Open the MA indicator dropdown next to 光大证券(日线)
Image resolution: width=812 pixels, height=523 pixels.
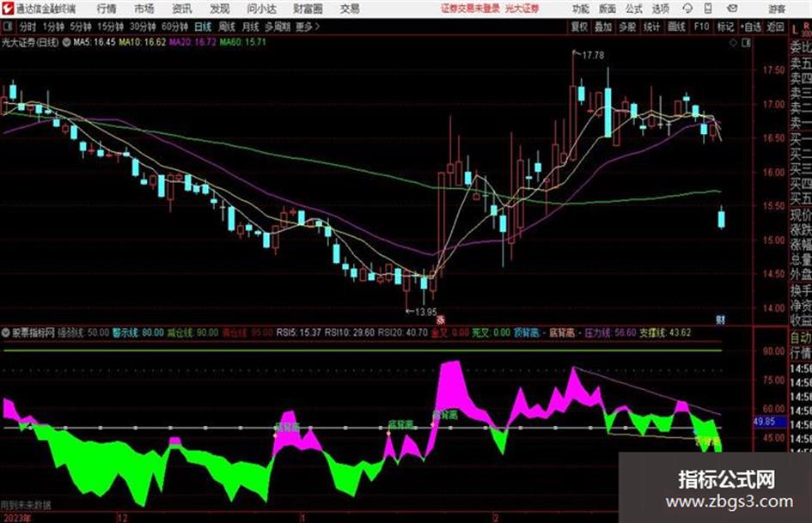(66, 42)
